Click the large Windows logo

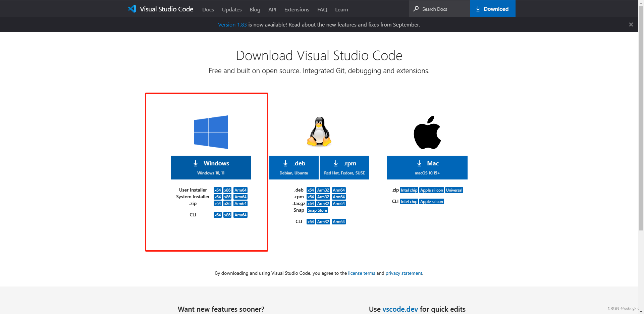[211, 132]
